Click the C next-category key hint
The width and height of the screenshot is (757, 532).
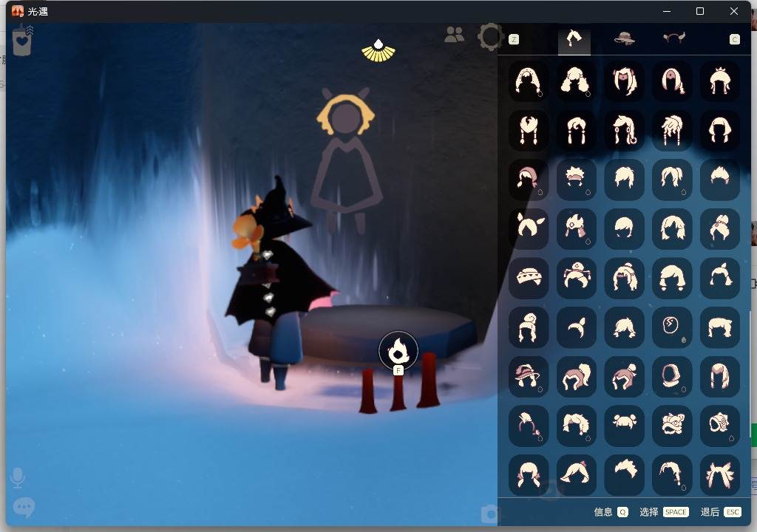(x=734, y=40)
